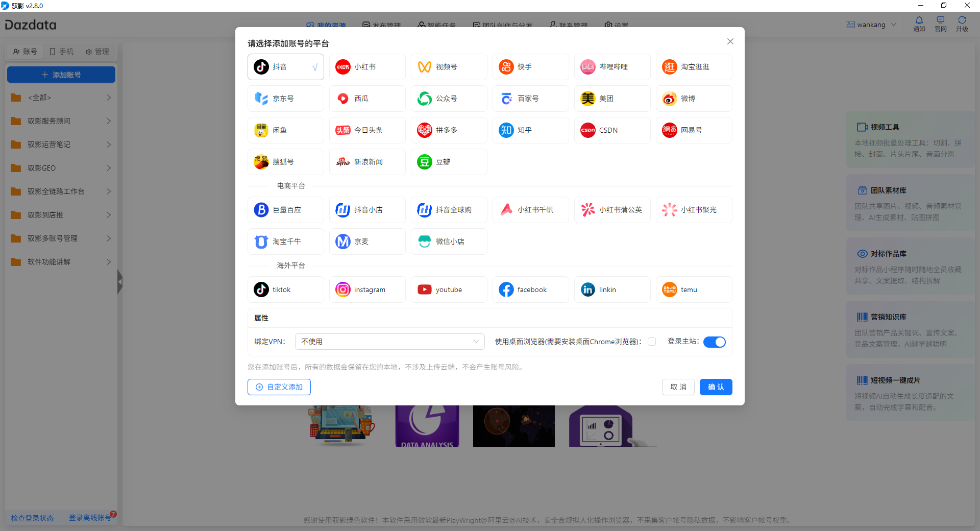Pick the 搜狐号 platform icon

[x=261, y=162]
